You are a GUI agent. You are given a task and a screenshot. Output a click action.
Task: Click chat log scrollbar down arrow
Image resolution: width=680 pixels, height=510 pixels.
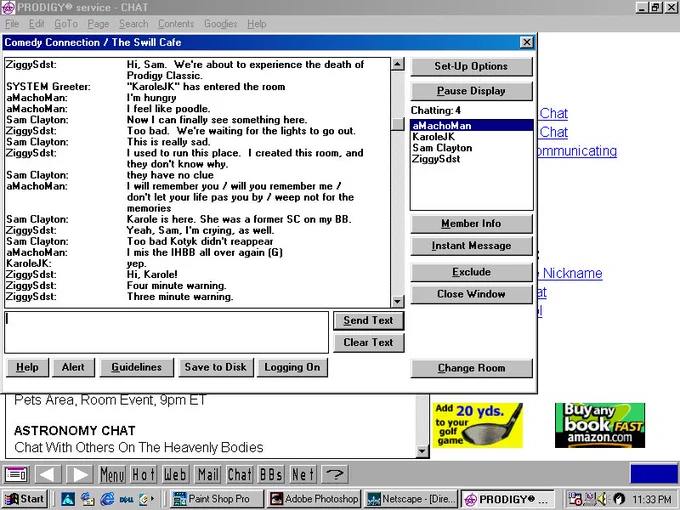click(398, 301)
